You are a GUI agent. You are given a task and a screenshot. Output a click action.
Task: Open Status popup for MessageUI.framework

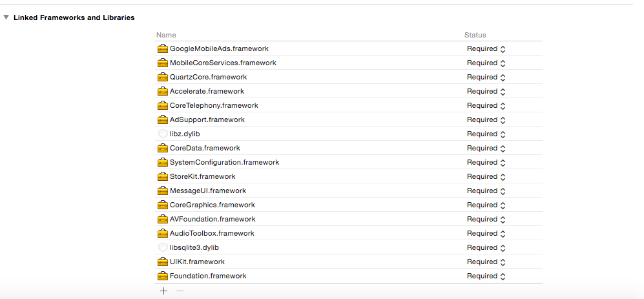(x=486, y=191)
